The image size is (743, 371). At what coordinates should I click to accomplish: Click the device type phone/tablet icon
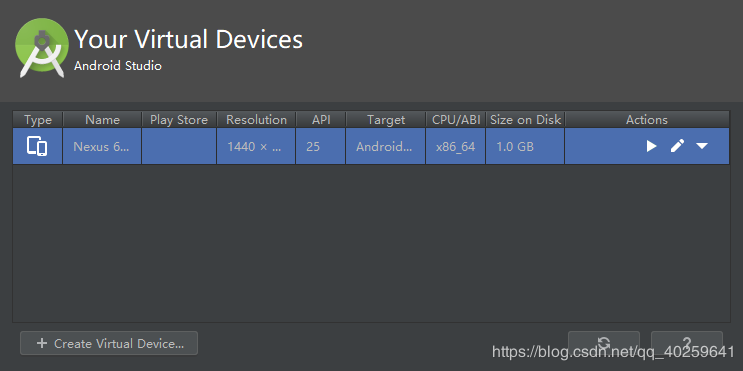point(37,146)
